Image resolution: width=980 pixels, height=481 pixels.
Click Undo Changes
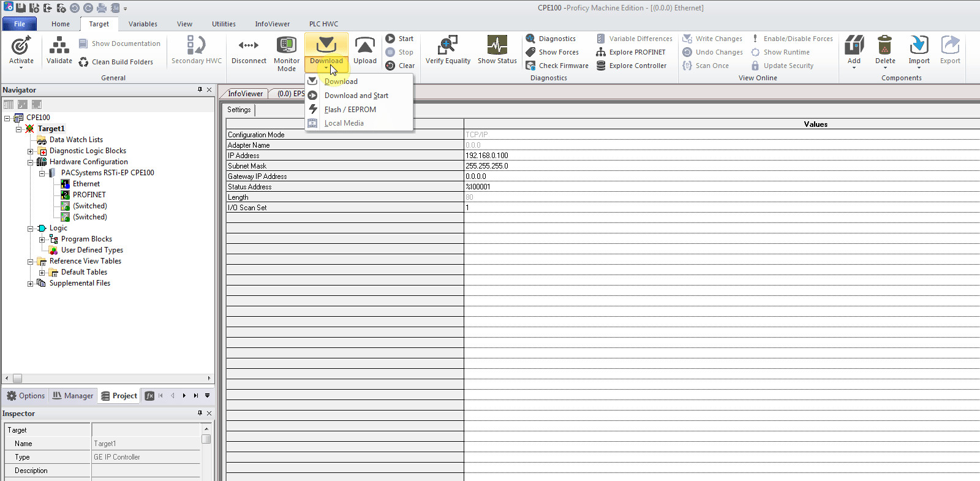713,52
